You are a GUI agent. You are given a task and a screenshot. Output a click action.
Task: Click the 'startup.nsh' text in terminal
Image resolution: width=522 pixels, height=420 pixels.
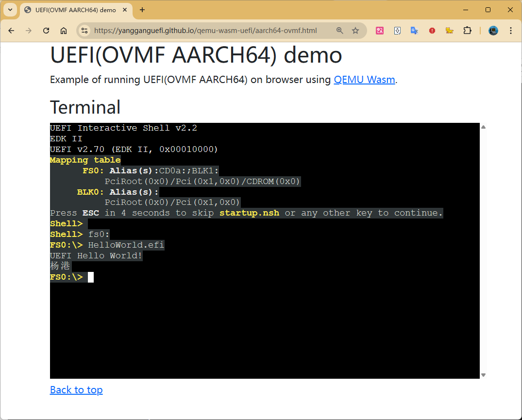click(250, 213)
